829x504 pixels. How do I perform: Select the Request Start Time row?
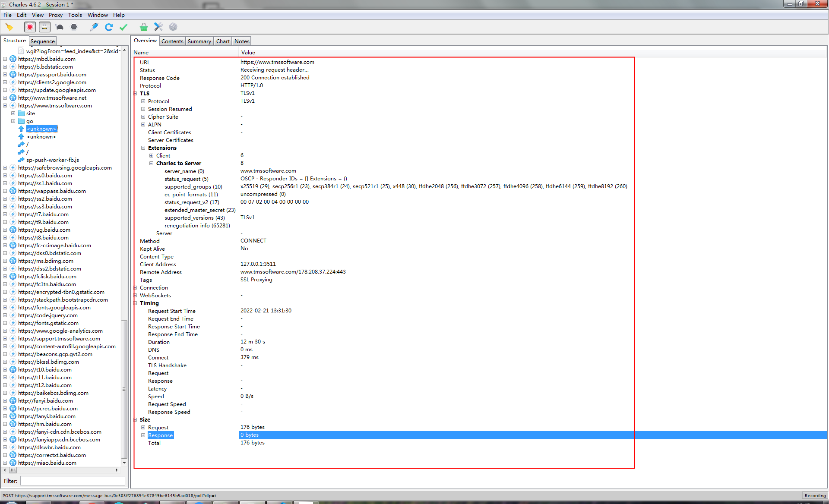480,311
